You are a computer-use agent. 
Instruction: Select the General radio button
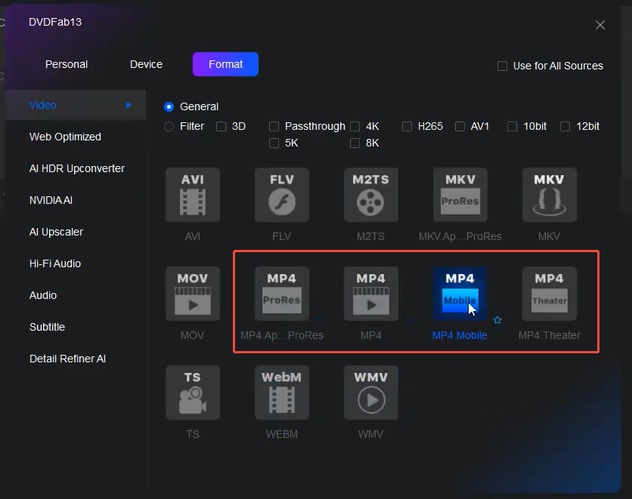[168, 107]
